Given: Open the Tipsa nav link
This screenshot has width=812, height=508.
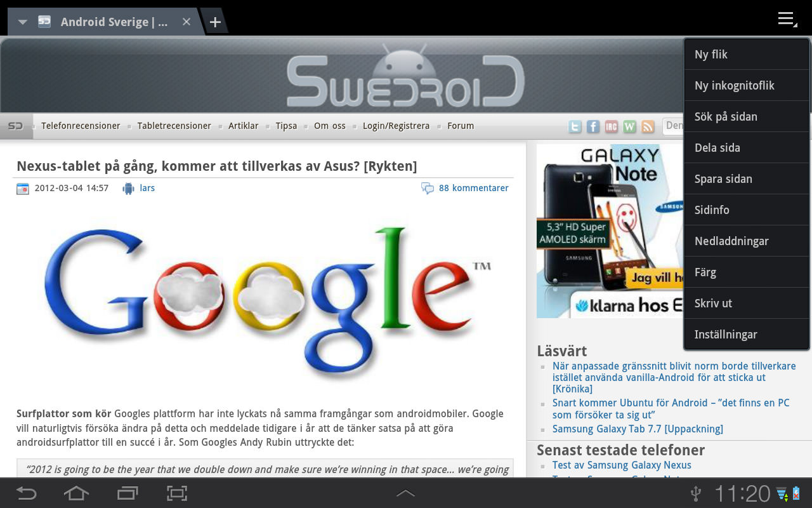Looking at the screenshot, I should (286, 126).
